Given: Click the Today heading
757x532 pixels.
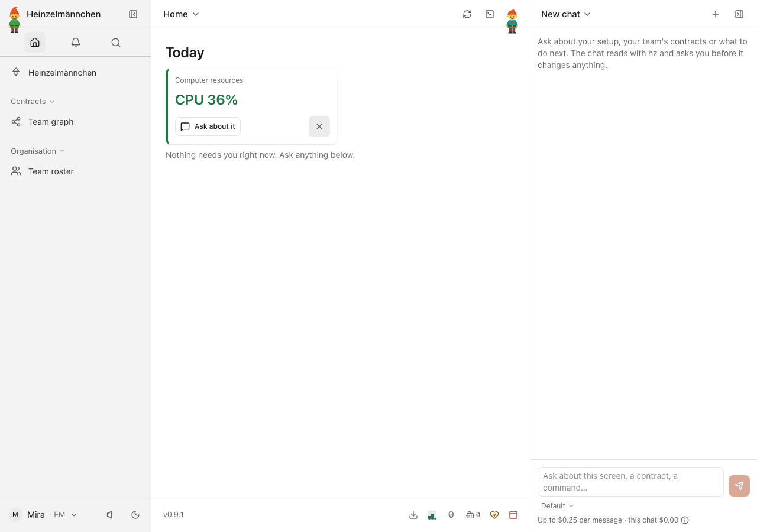Looking at the screenshot, I should [185, 53].
